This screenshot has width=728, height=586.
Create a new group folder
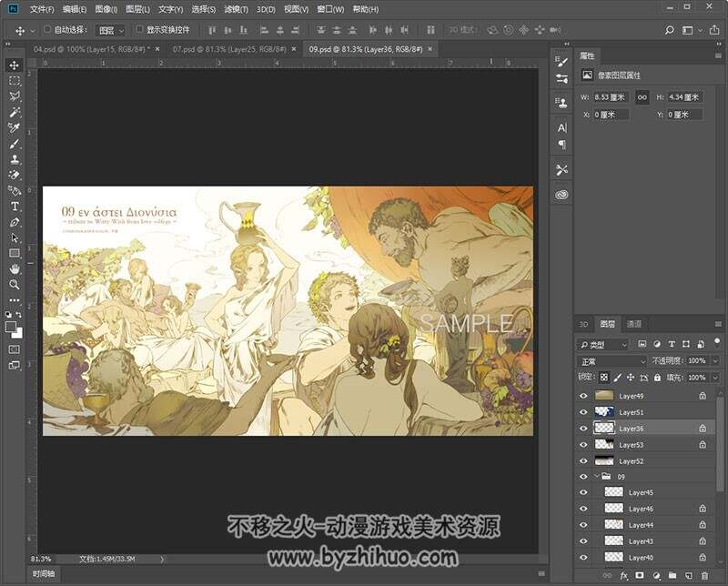pos(672,576)
